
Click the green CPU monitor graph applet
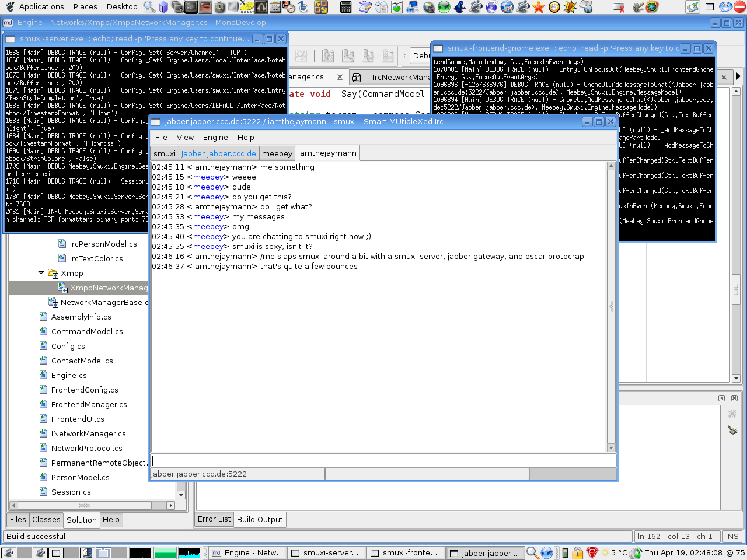(x=165, y=552)
